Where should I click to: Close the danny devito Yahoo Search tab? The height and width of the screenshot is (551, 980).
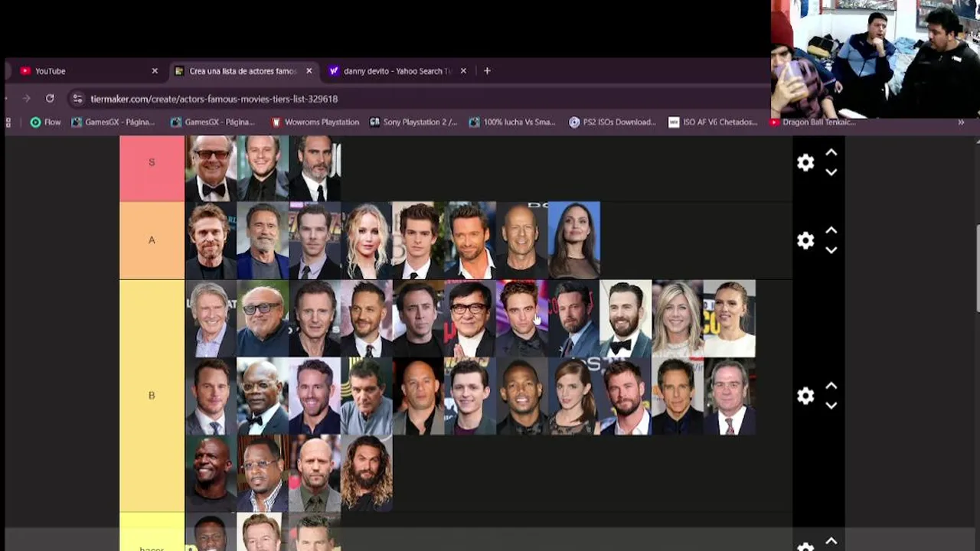pyautogui.click(x=463, y=70)
